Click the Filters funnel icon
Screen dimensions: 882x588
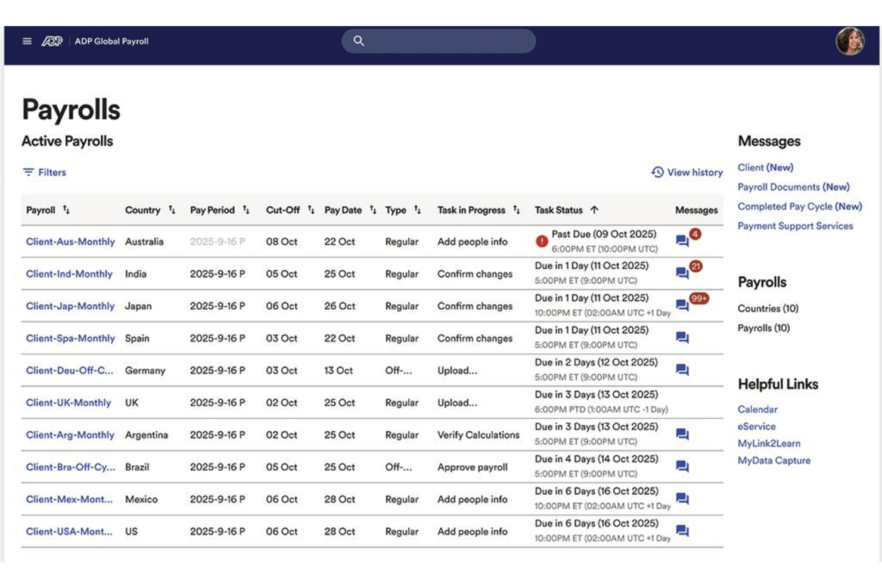coord(28,172)
